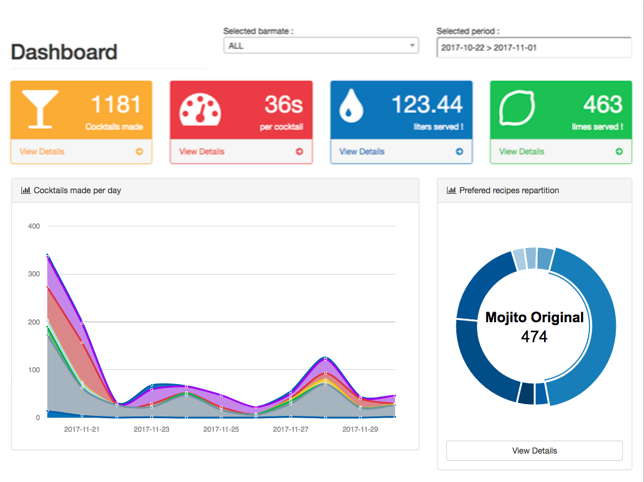This screenshot has height=482, width=644.
Task: Open View Details for limes served
Action: (521, 152)
